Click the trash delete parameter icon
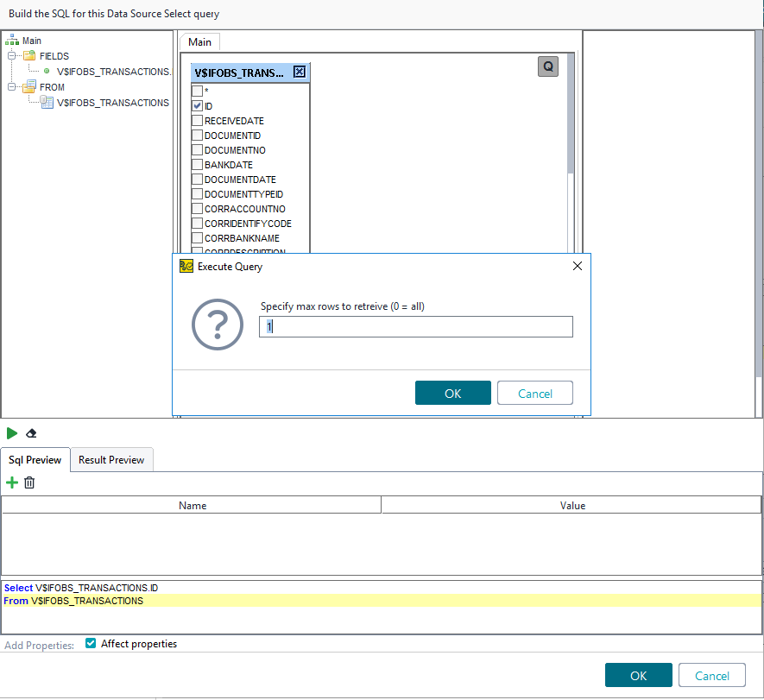Viewport: 764px width, 700px height. tap(29, 482)
